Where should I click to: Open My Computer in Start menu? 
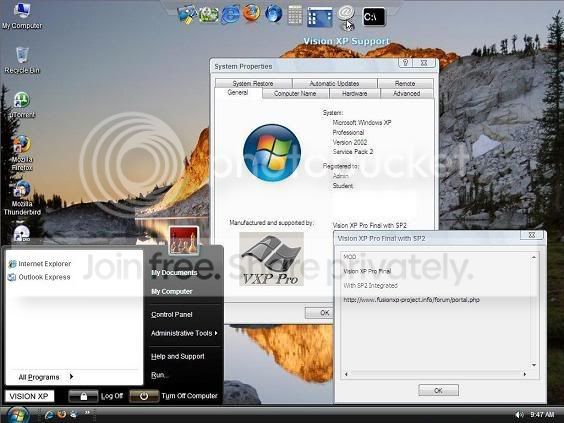pos(172,291)
